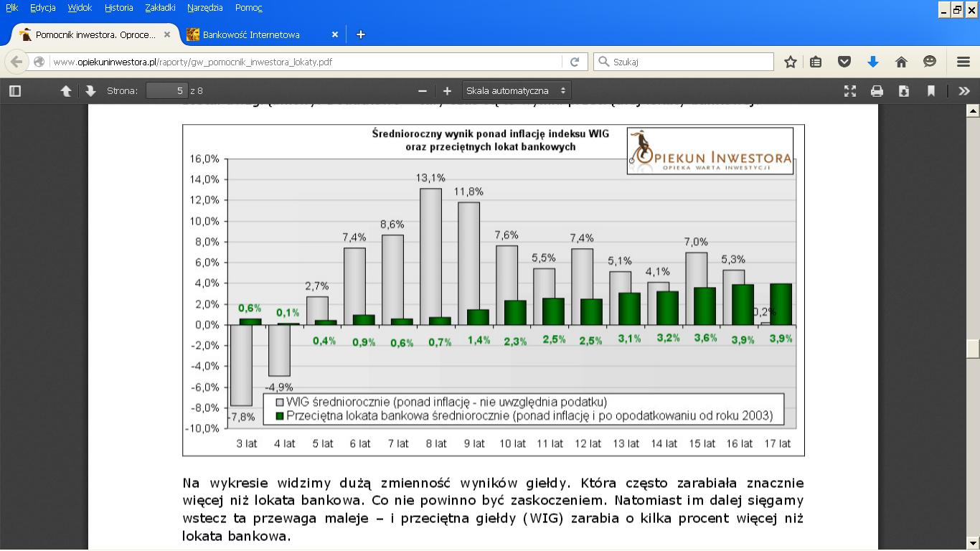Toggle the PDF sidebar panel

click(x=15, y=91)
